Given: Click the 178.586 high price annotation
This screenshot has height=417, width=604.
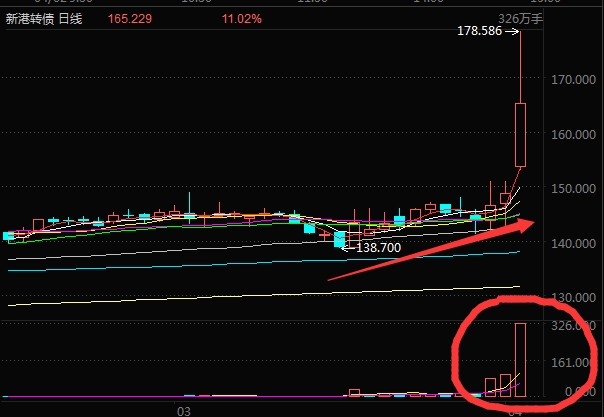Looking at the screenshot, I should click(x=480, y=31).
